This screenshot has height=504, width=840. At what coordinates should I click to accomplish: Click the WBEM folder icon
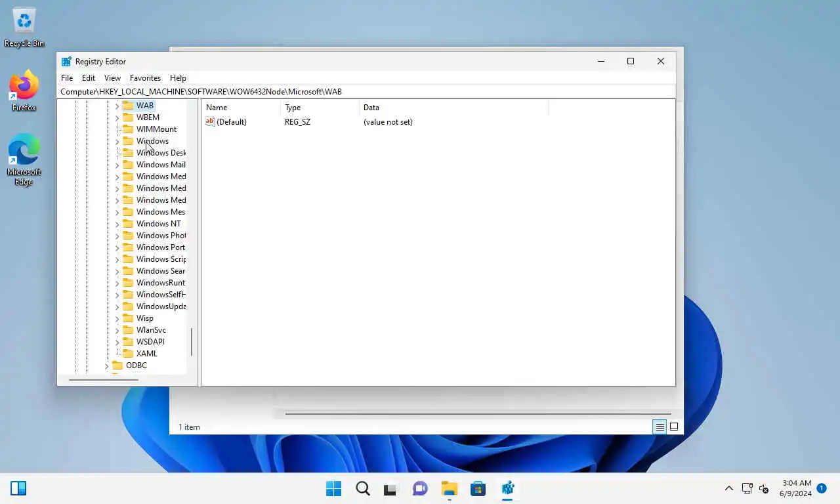(x=128, y=117)
